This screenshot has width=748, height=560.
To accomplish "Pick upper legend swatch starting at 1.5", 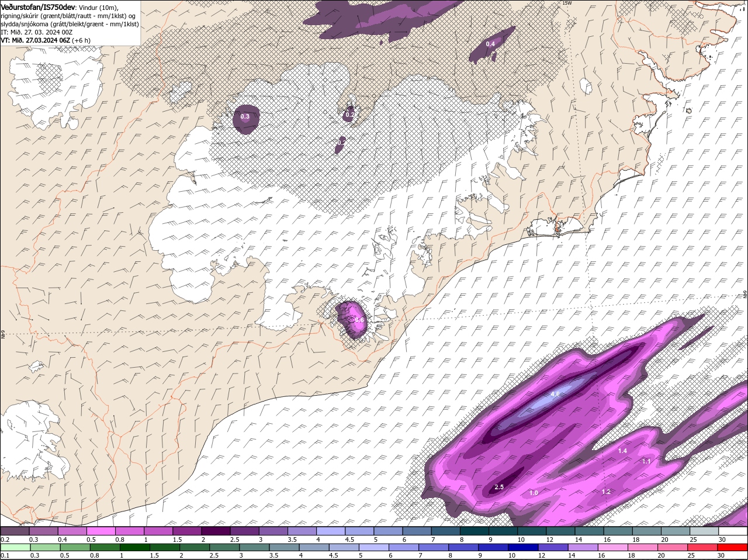I will tap(187, 531).
